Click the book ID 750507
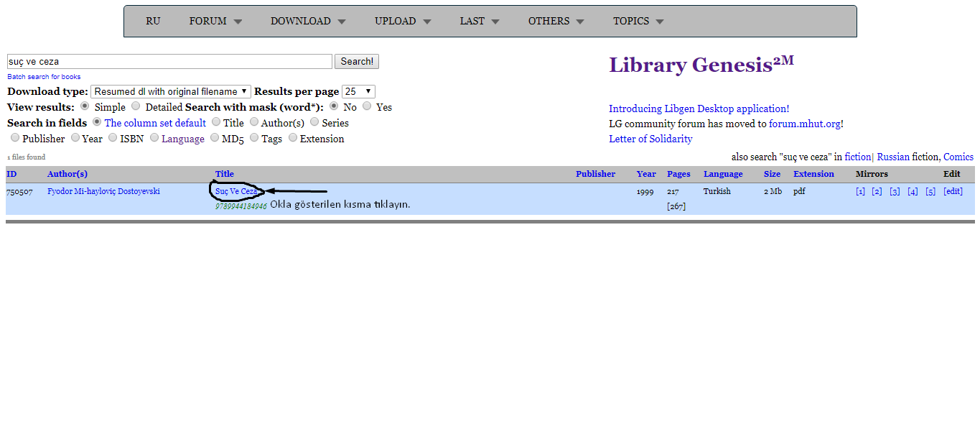Viewport: 980px width, 447px height. (x=19, y=191)
